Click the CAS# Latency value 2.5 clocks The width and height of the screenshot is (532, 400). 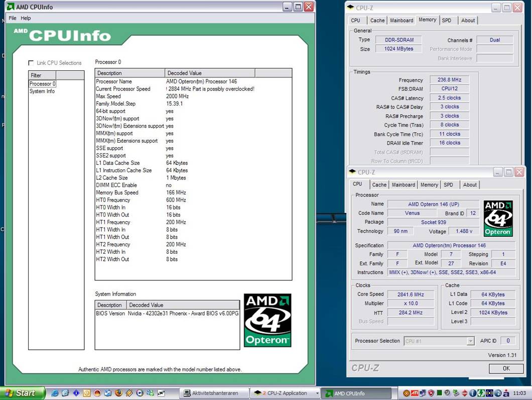(x=449, y=98)
